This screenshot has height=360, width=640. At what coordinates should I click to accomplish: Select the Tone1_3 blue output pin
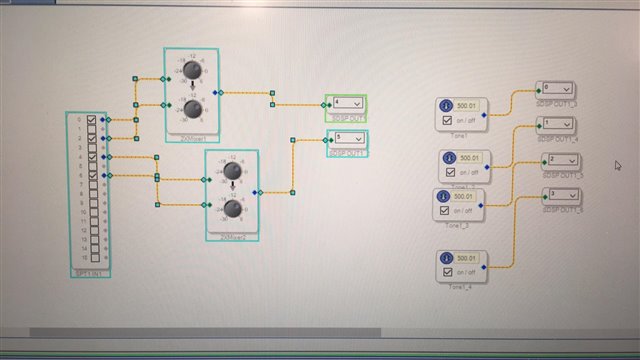[481, 205]
